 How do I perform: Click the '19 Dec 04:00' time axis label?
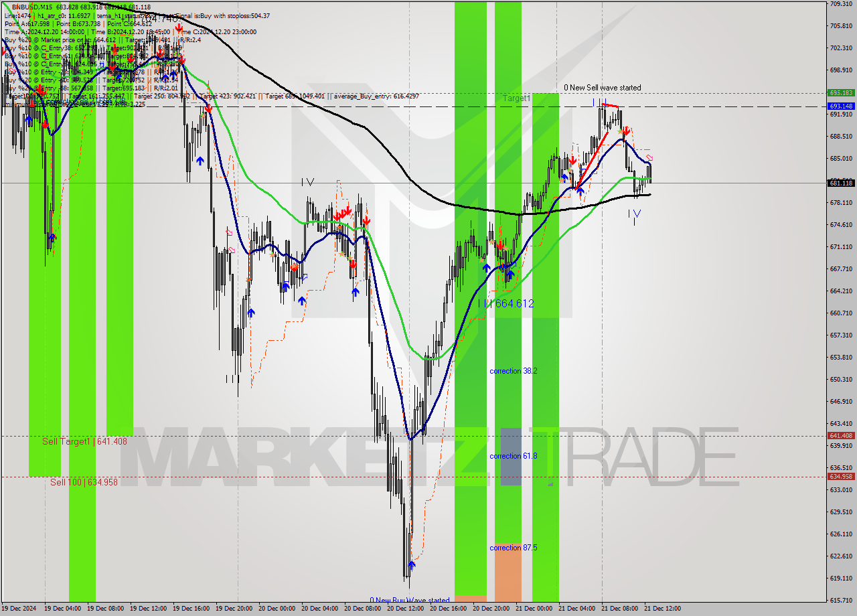[x=62, y=609]
